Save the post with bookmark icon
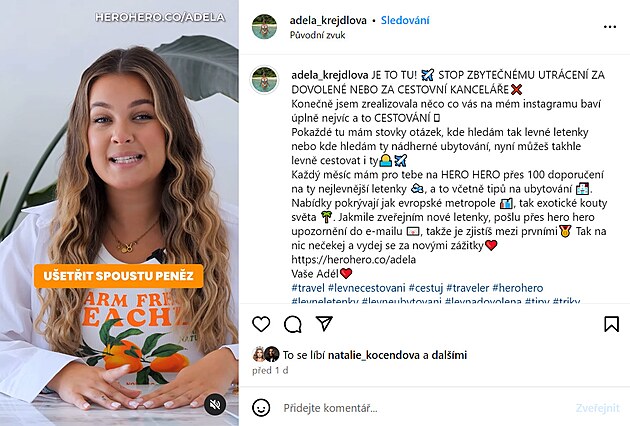The width and height of the screenshot is (630, 426). pos(611,324)
